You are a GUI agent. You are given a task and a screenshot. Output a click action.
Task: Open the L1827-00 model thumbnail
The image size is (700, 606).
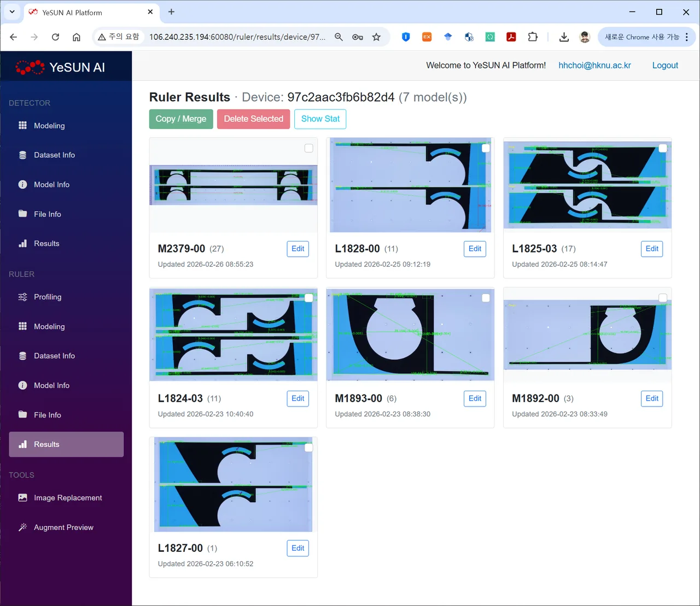(234, 485)
